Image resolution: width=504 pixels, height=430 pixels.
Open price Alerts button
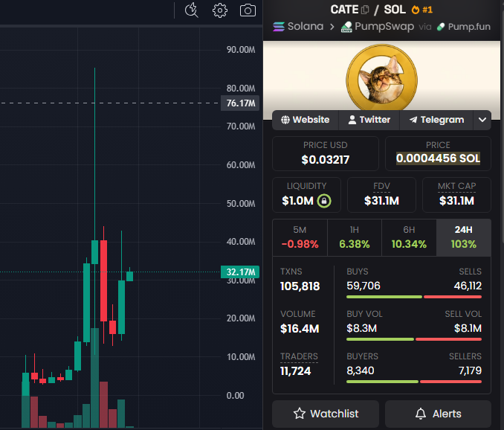pyautogui.click(x=438, y=414)
